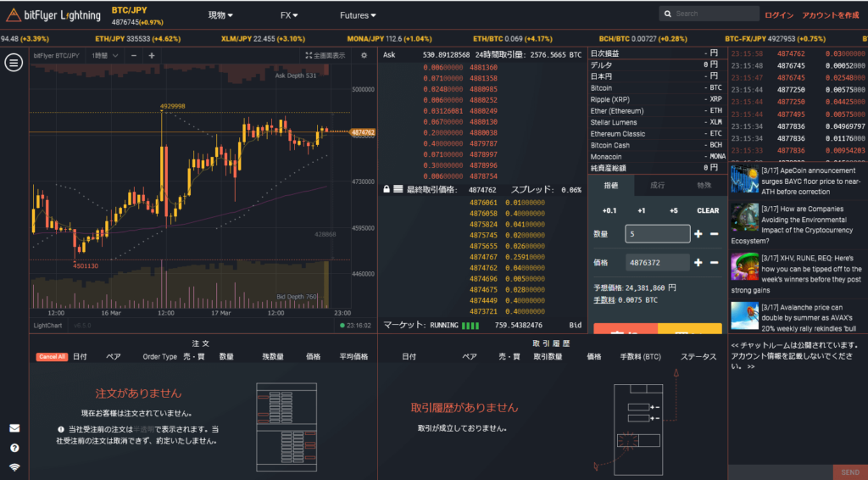This screenshot has width=868, height=480.
Task: Click the search magnifier icon
Action: tap(668, 14)
